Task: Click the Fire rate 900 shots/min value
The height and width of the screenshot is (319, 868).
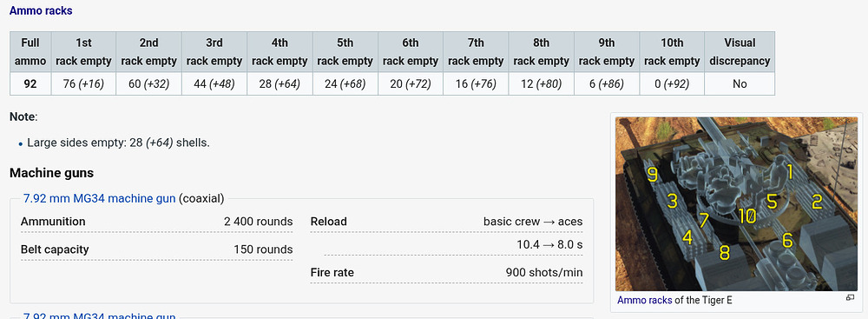Action: pos(544,272)
